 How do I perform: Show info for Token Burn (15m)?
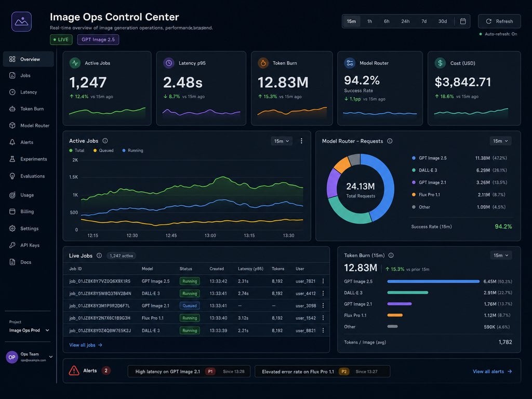[x=391, y=255]
